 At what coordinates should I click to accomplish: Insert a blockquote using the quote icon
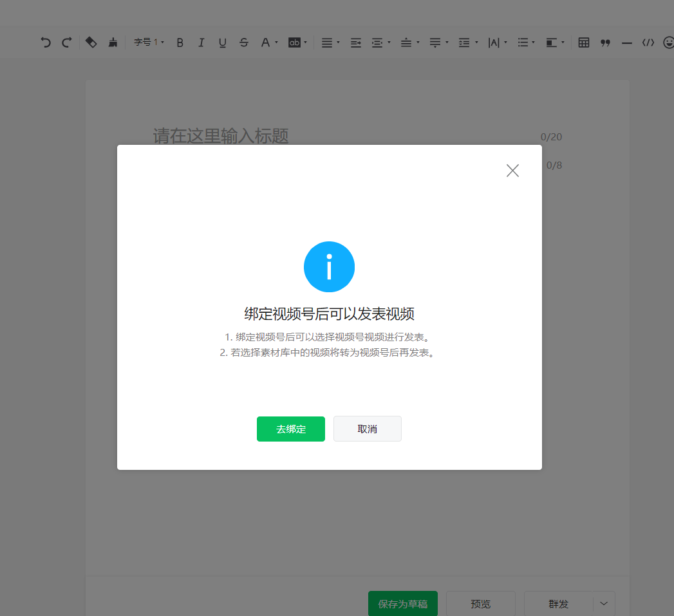[x=605, y=42]
